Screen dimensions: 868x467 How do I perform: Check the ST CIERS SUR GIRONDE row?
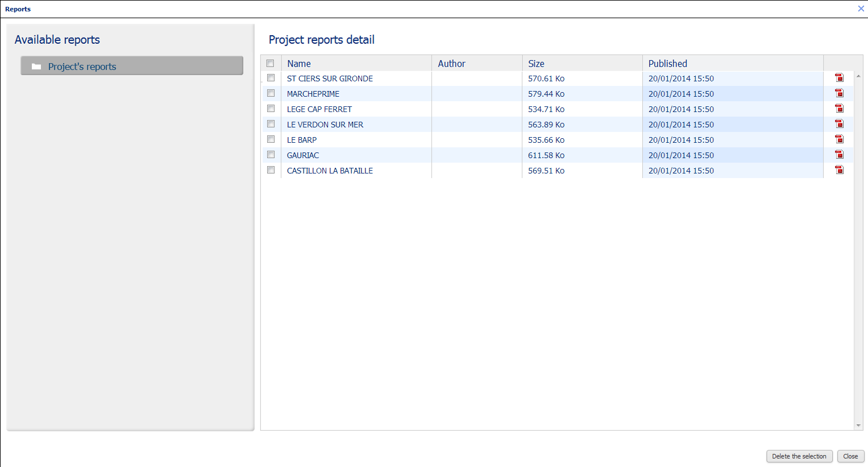click(x=271, y=78)
